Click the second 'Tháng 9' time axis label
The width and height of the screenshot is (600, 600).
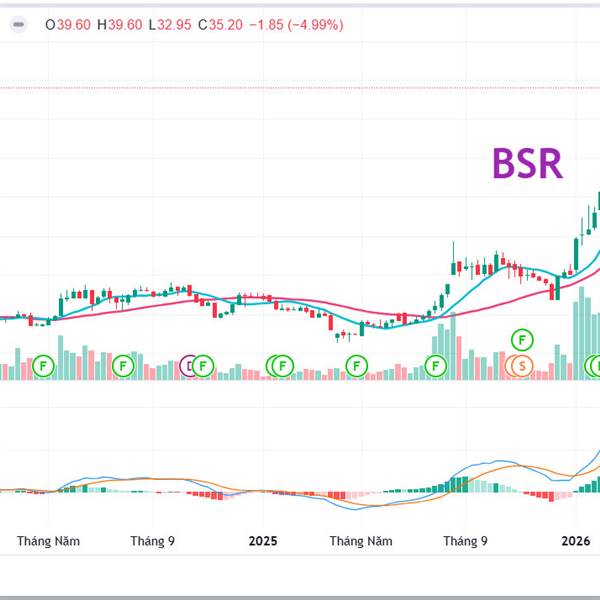(x=465, y=541)
